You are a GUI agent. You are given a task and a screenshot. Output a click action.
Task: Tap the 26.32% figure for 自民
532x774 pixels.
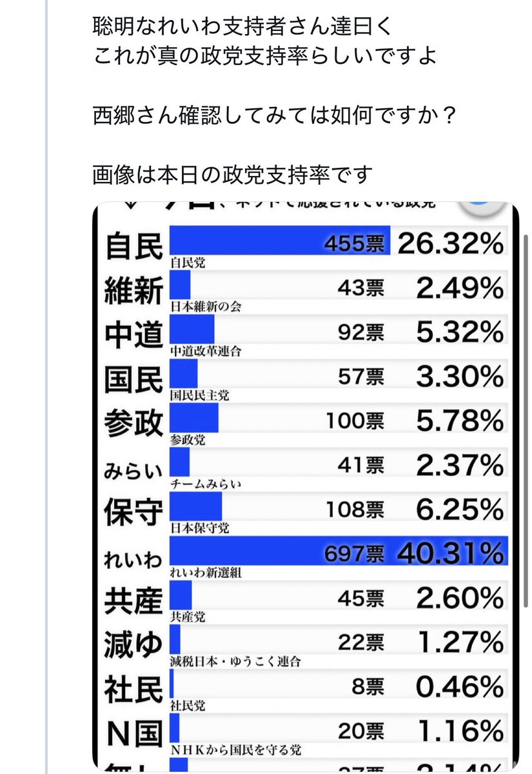(x=449, y=244)
